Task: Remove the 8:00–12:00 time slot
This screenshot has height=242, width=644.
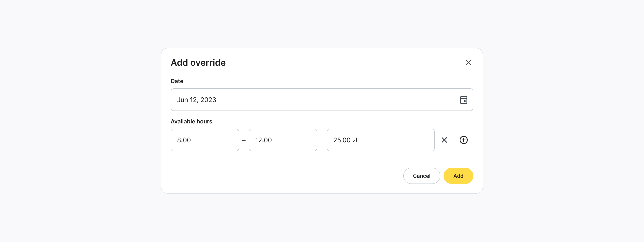Action: pos(444,140)
